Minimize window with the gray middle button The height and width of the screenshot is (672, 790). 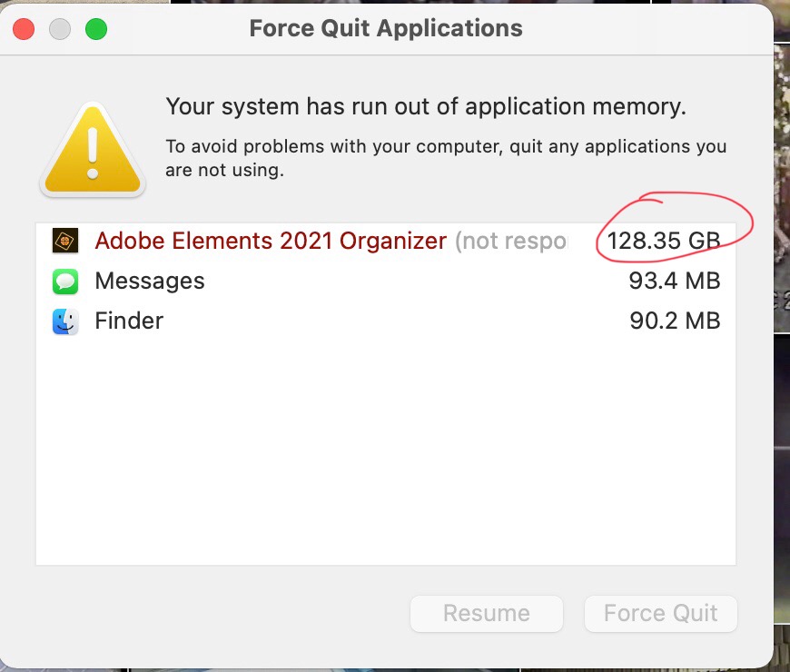60,28
